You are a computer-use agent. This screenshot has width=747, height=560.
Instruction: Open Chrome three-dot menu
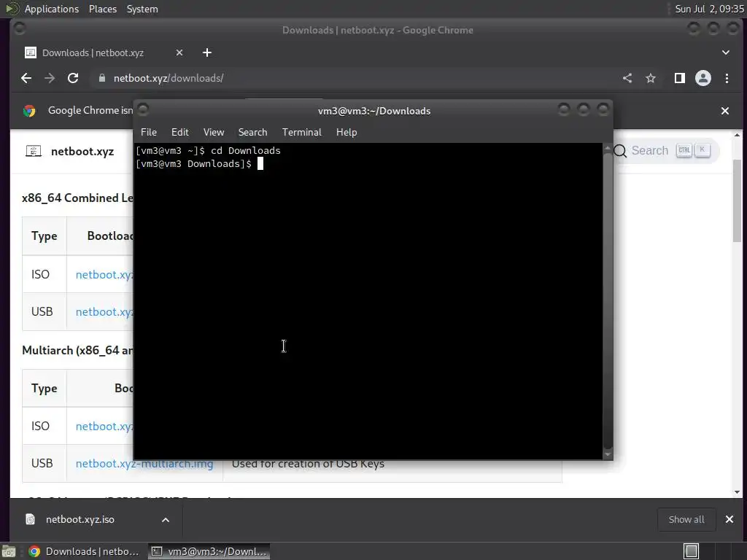[727, 78]
